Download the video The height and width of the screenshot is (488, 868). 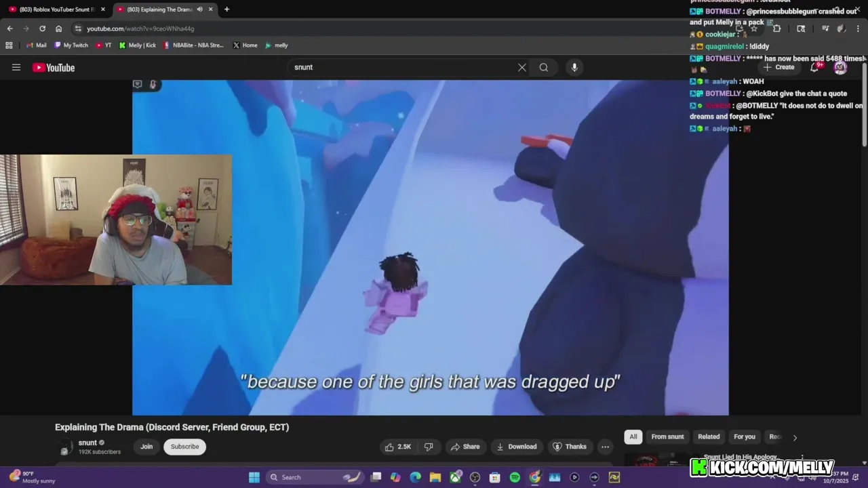pos(517,447)
